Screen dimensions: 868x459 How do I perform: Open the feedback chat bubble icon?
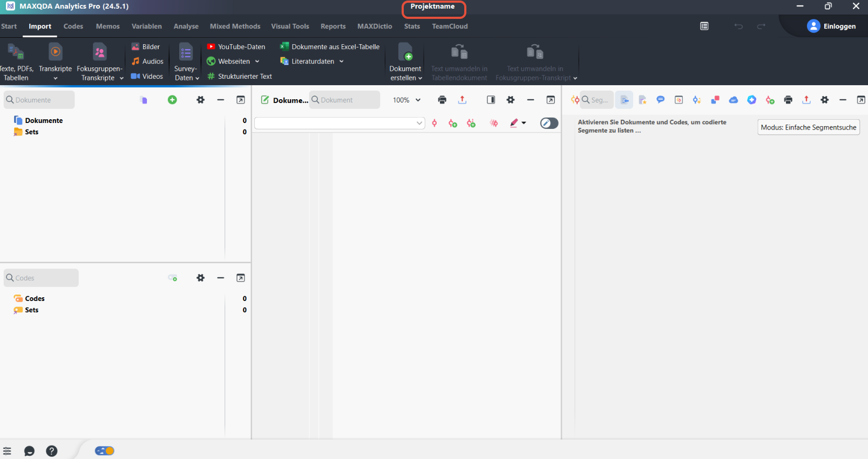30,451
